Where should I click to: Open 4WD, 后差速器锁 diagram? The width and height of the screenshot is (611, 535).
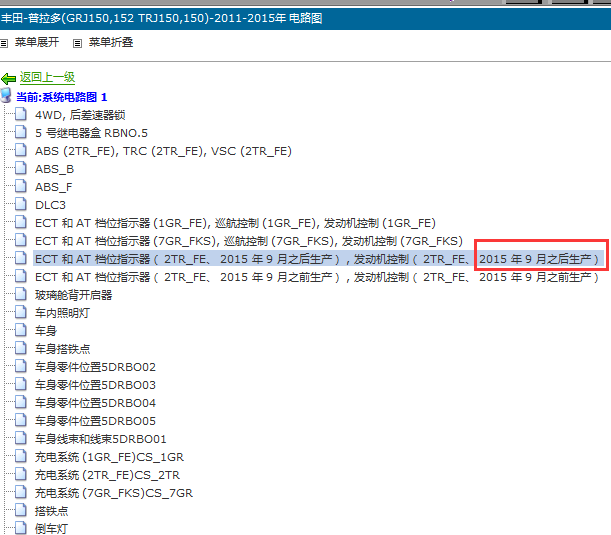(x=80, y=115)
